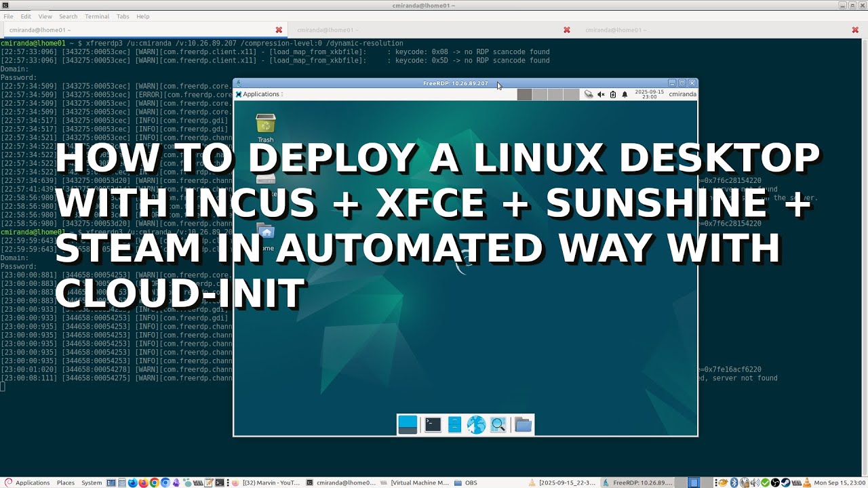Open application finder magnifier in XFCE dock
The height and width of the screenshot is (488, 868).
[498, 424]
